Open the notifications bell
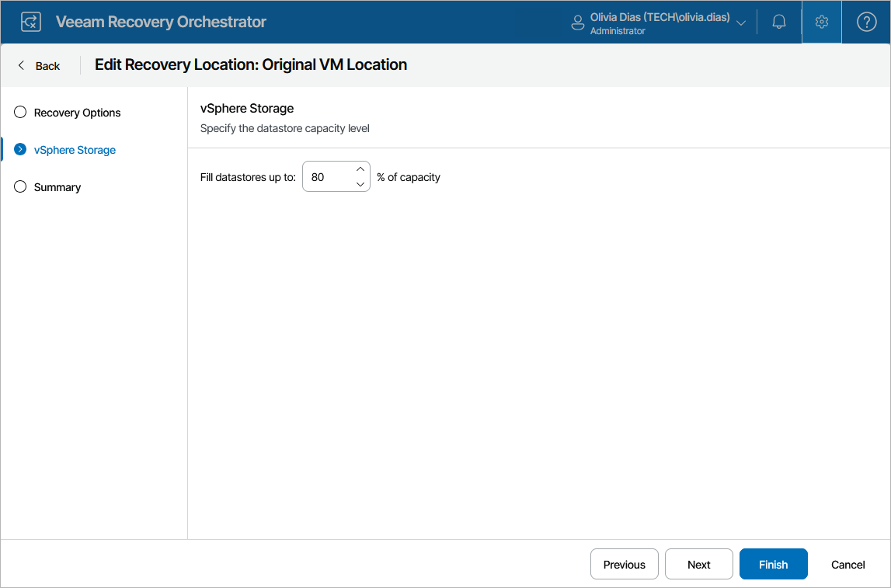This screenshot has height=588, width=891. click(x=779, y=22)
